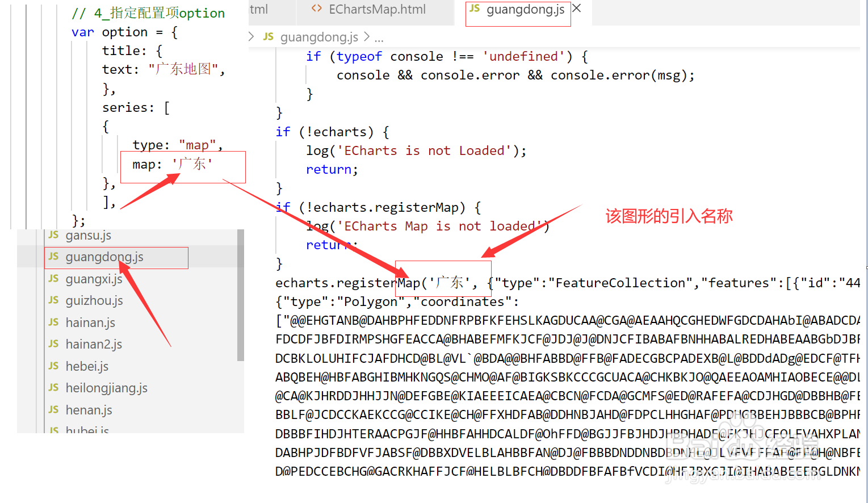Click the text map: '广东' in option code
This screenshot has width=868, height=503.
(172, 165)
